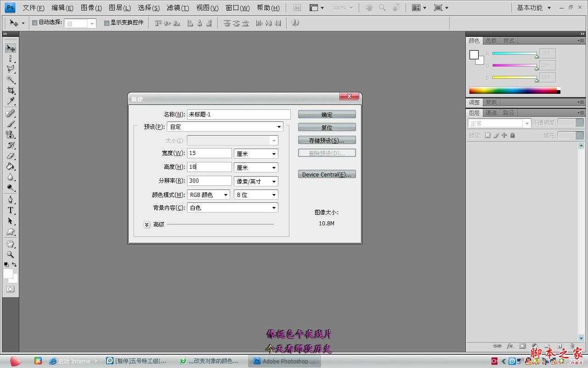The image size is (588, 368).
Task: Toggle the 显示变换控件 checkbox
Action: pyautogui.click(x=107, y=23)
